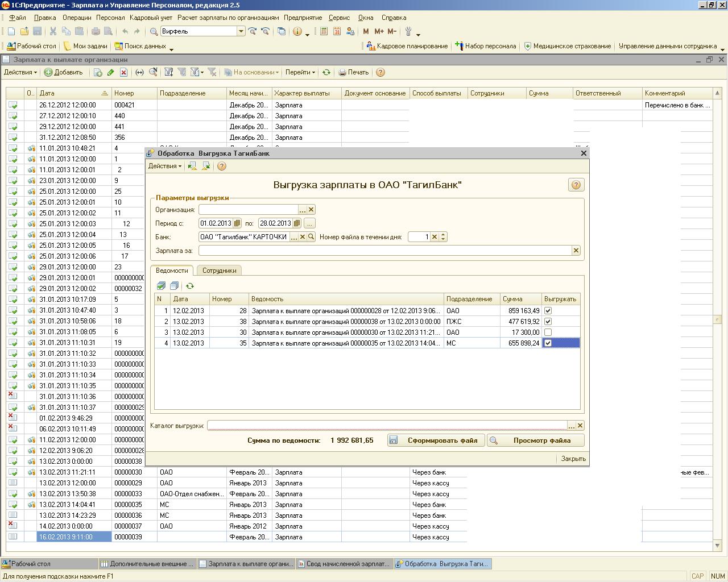Uncheck Выгружать for ведомость number 28
Screen dimensions: 728x582
[x=548, y=311]
